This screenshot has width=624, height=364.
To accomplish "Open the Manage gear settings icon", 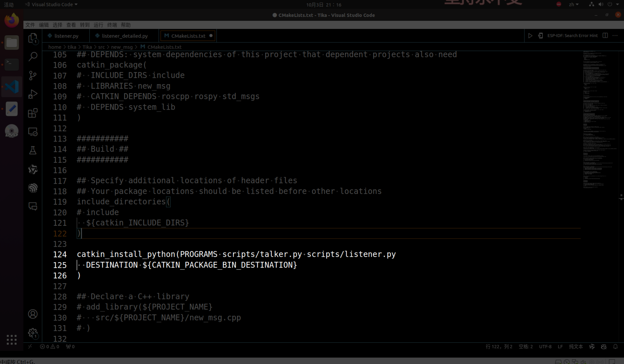I will tap(33, 333).
